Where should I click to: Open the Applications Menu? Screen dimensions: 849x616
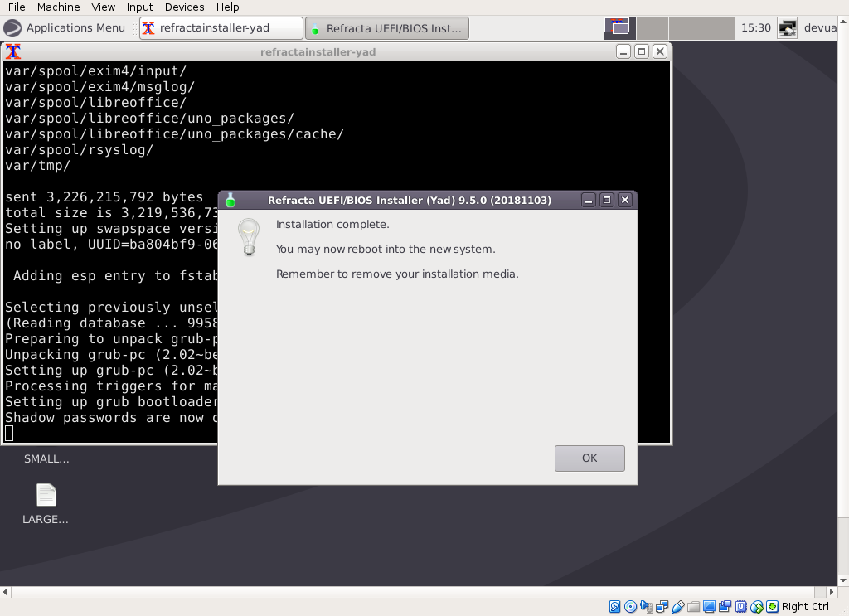[x=65, y=28]
